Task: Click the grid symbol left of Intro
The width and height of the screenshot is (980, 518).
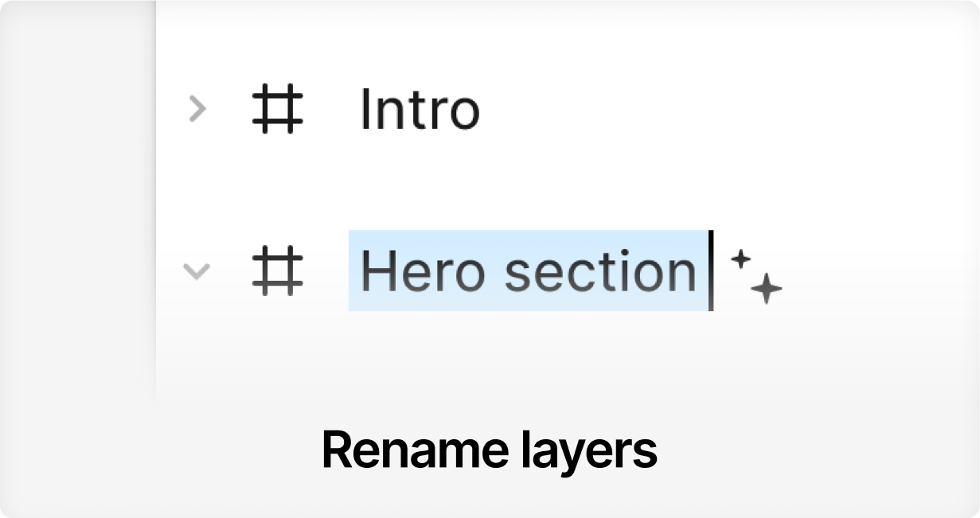Action: pyautogui.click(x=278, y=109)
